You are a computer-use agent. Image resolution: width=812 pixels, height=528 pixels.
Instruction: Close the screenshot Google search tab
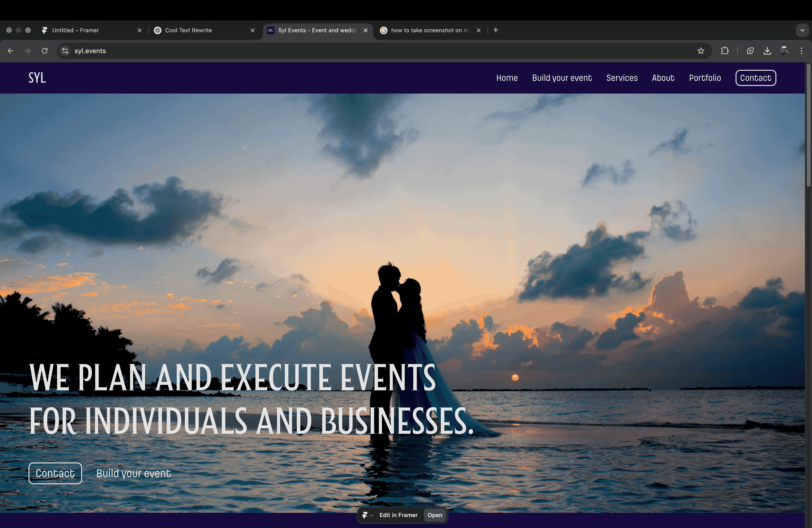tap(479, 30)
